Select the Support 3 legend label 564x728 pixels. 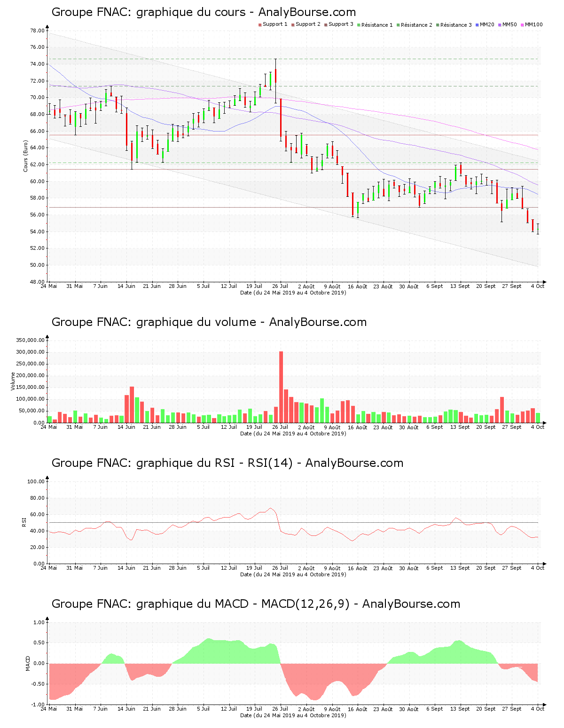tap(341, 24)
